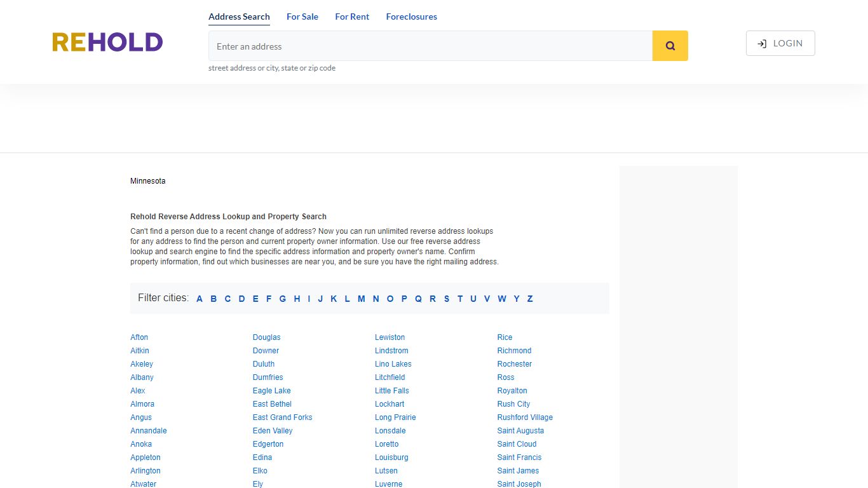Open the Saint Francis link

click(x=519, y=457)
